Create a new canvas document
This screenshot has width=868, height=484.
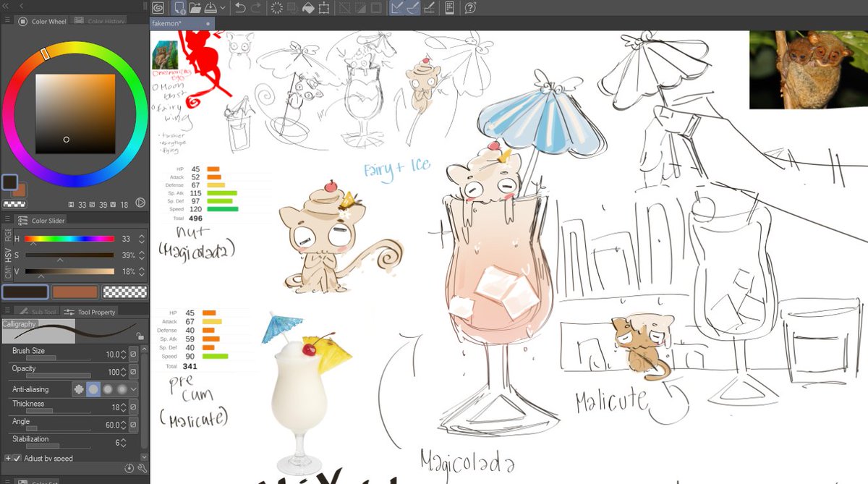179,8
